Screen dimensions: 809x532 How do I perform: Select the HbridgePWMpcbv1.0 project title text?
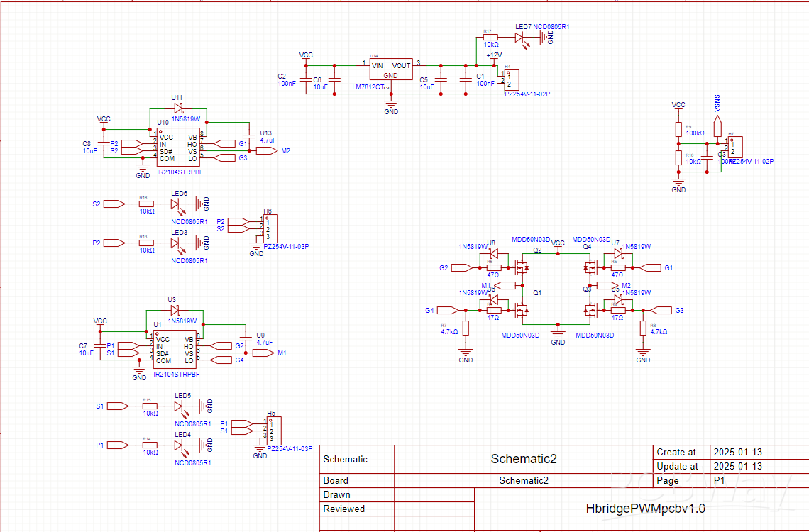point(645,509)
